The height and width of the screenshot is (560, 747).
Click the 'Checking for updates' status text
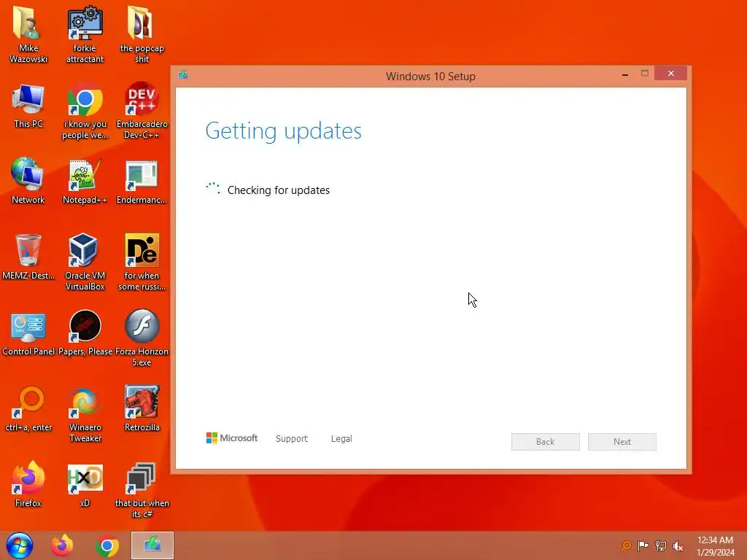(279, 190)
